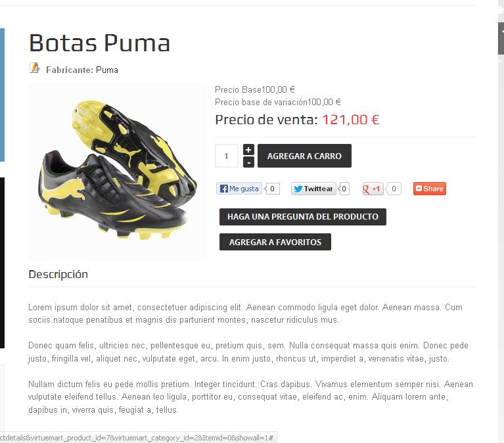Click Haga Una Pregunta Del Producto
Viewport: 504px width, 443px height.
click(x=303, y=217)
